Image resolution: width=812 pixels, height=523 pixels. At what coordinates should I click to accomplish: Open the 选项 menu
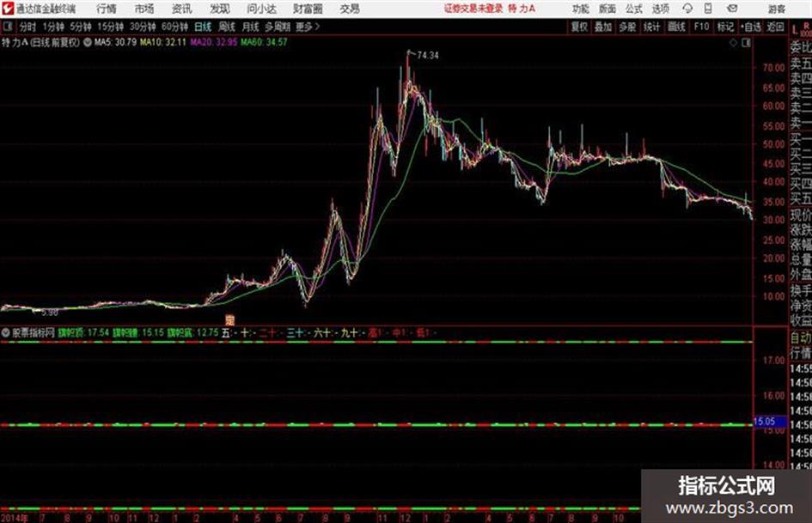click(x=660, y=9)
